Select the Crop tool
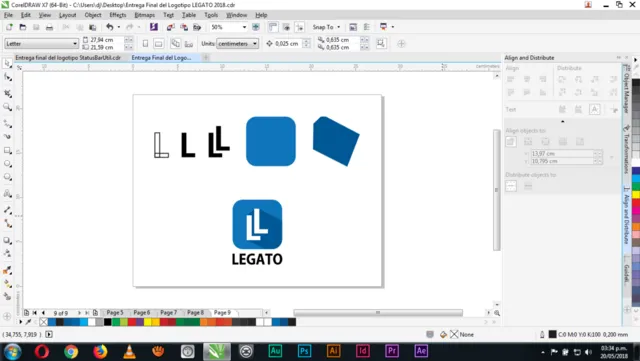 pos(7,94)
